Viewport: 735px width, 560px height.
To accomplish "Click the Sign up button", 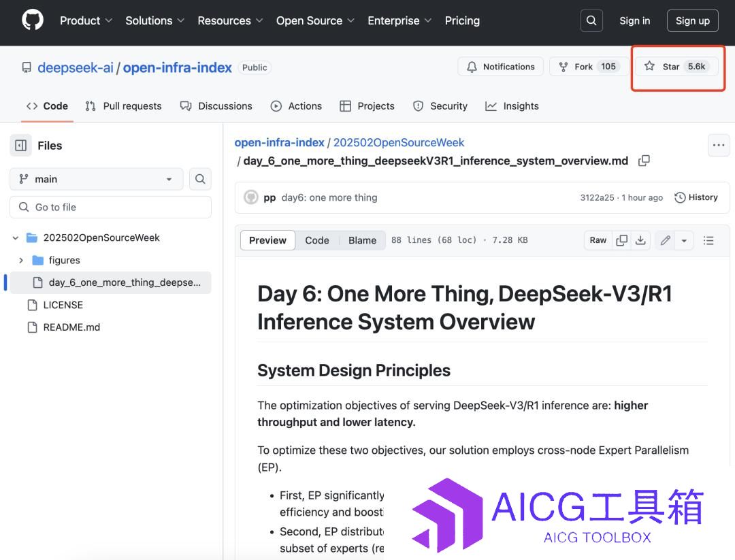I will click(x=692, y=20).
